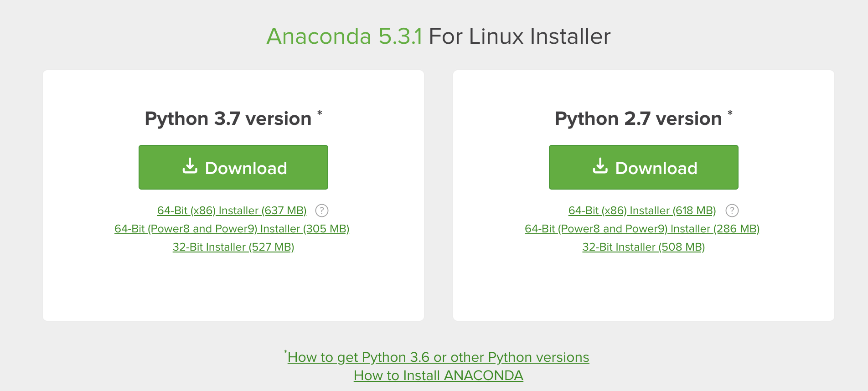
Task: Click the download arrow icon in Python 2.7 button
Action: pyautogui.click(x=600, y=167)
